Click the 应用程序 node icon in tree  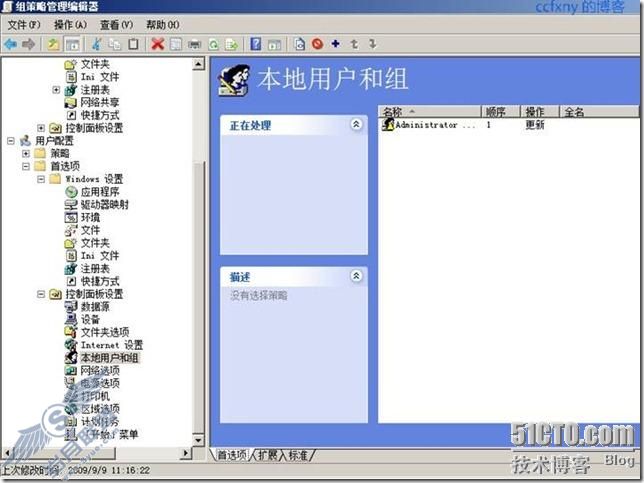pyautogui.click(x=71, y=192)
